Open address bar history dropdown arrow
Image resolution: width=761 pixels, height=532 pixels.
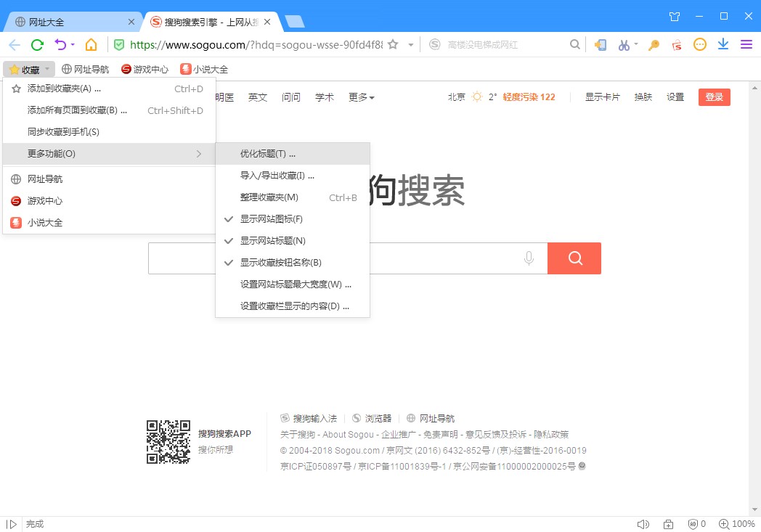(x=410, y=45)
